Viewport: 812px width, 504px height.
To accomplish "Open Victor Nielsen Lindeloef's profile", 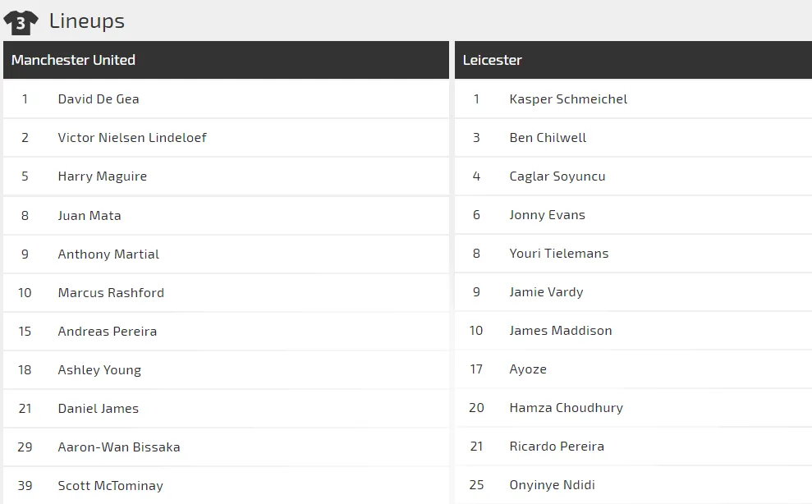I will click(132, 138).
